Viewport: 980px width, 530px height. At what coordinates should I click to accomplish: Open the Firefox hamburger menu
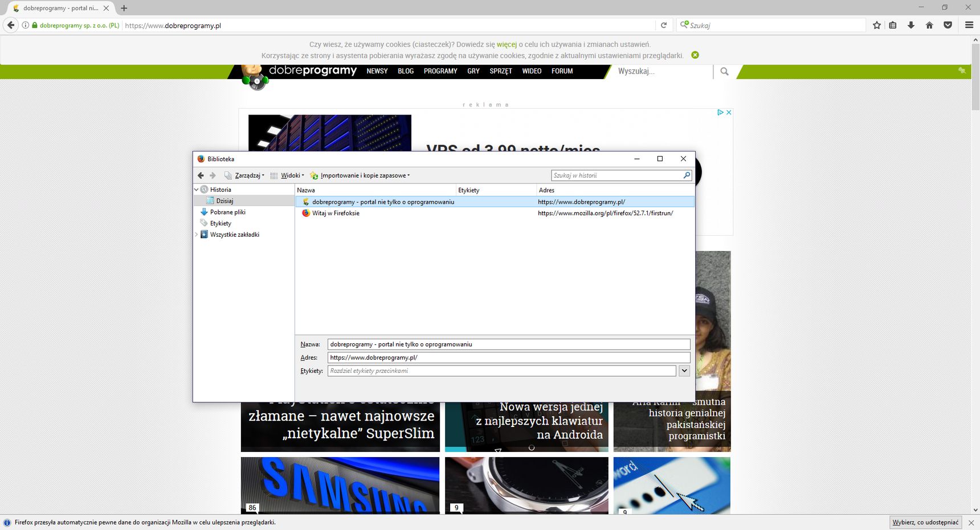coord(969,25)
